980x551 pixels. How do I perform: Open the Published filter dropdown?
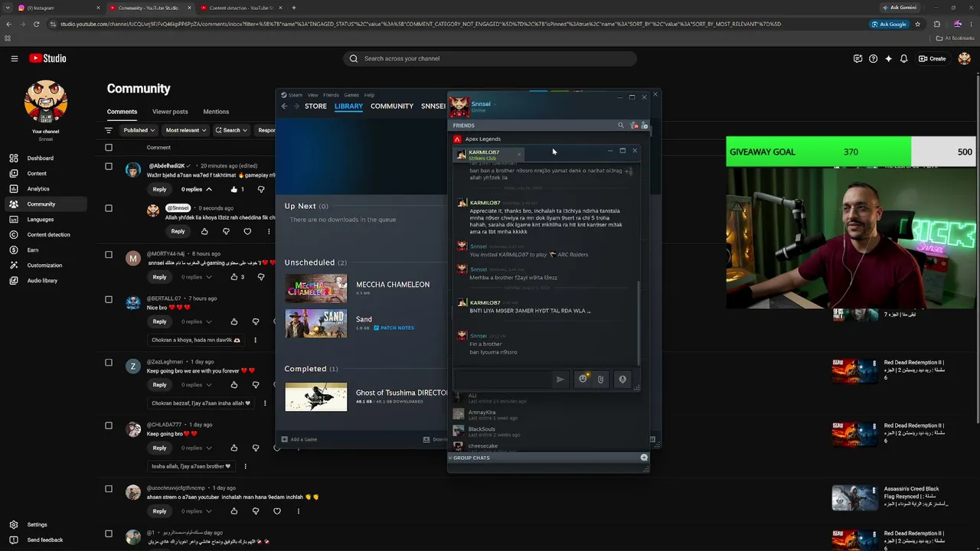click(x=139, y=130)
